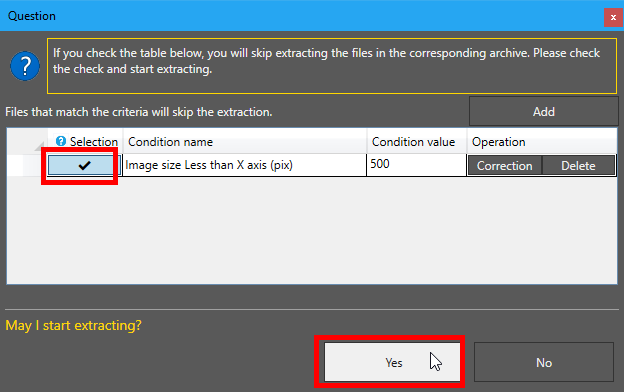Click the help icon beside Selection header
The width and height of the screenshot is (624, 392).
[61, 141]
